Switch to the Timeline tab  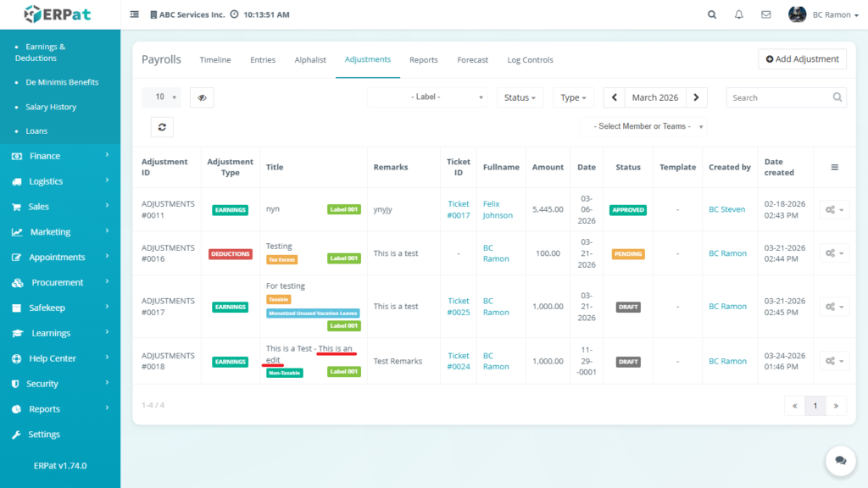(215, 60)
